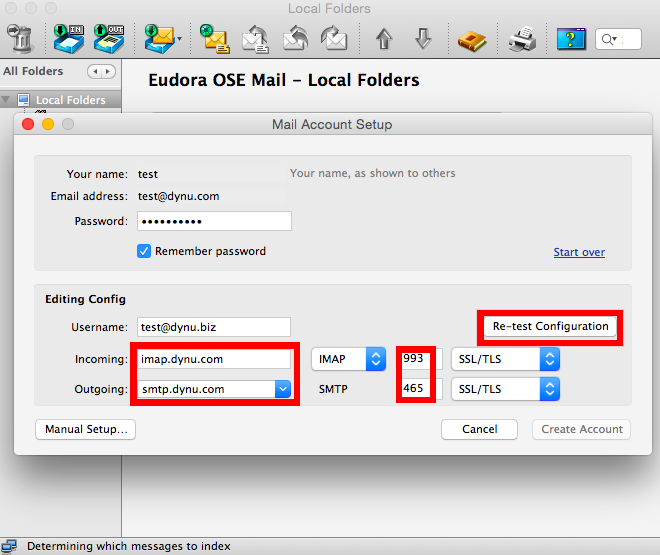Click the incoming port field 993
Viewport: 660px width, 555px height.
tap(421, 359)
